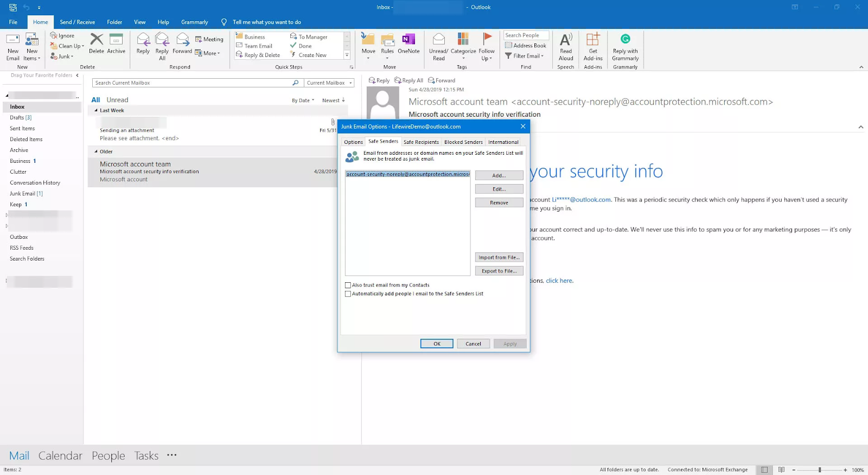Collapse the Last Week group
The height and width of the screenshot is (475, 868).
(96, 110)
